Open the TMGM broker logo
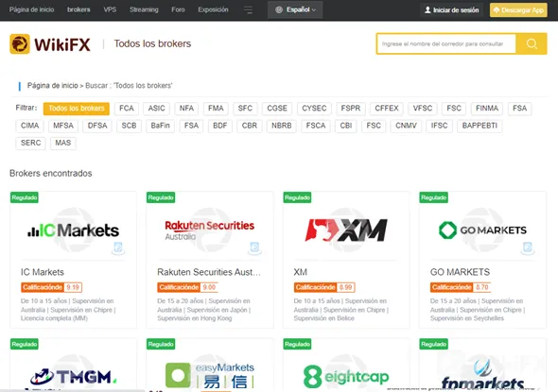Screen dimensions: 558x392 (x=74, y=377)
